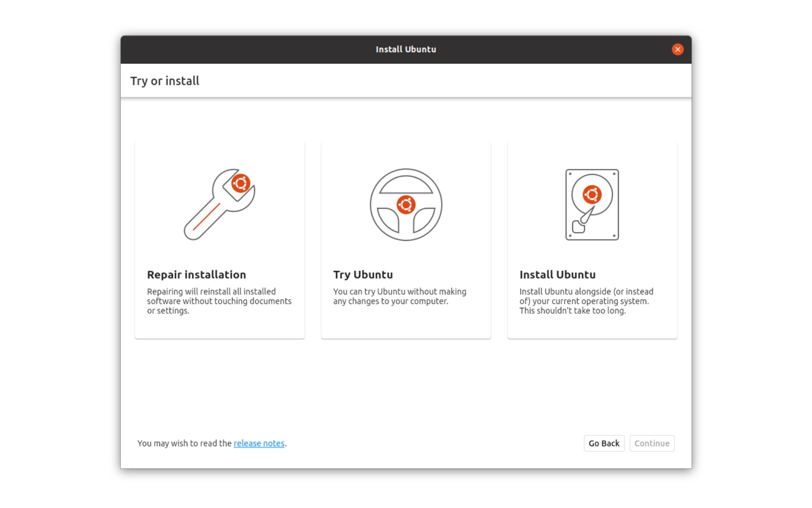Open the release notes link

[259, 443]
